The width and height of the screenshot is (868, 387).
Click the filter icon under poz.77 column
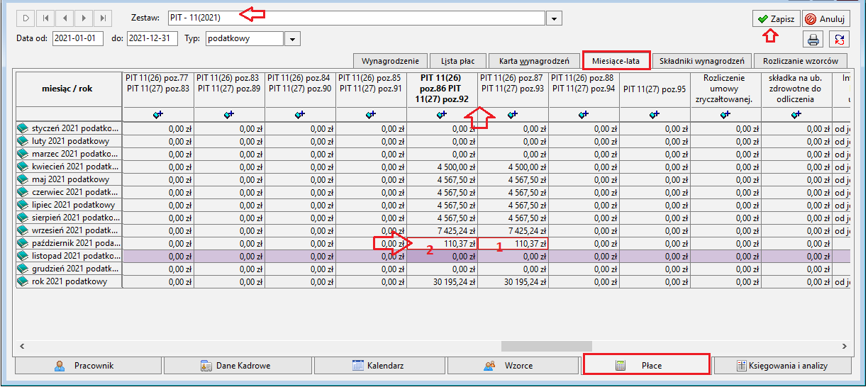click(158, 114)
